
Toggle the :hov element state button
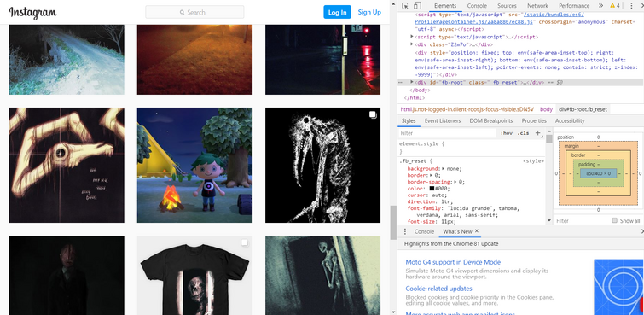(x=507, y=133)
